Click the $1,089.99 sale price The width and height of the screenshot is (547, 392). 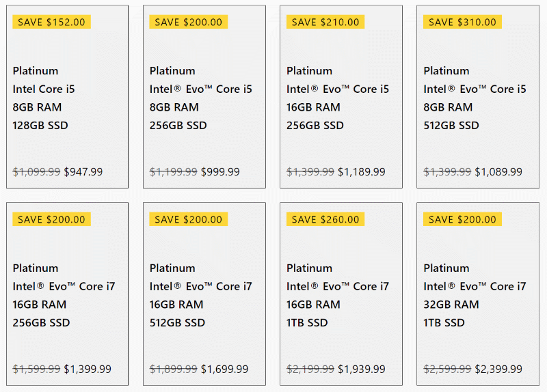coord(498,171)
